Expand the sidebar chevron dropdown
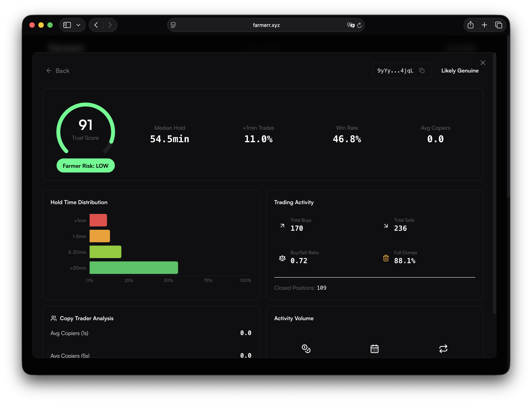This screenshot has height=404, width=532. [78, 25]
